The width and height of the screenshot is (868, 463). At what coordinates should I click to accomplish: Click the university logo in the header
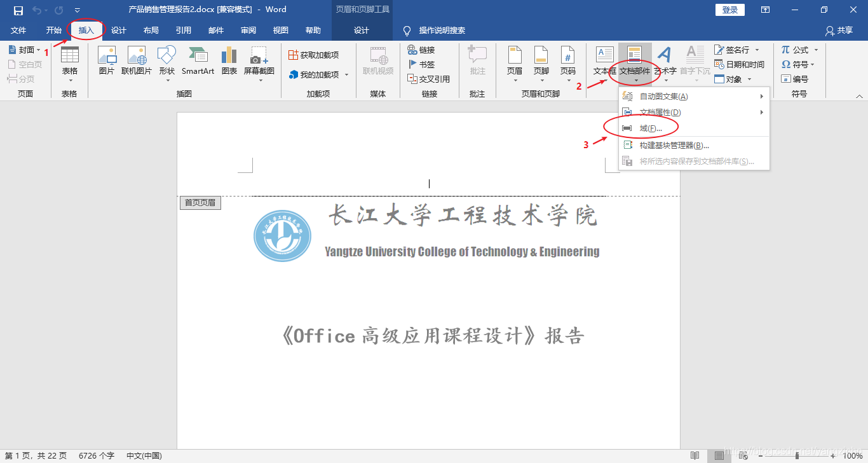283,236
